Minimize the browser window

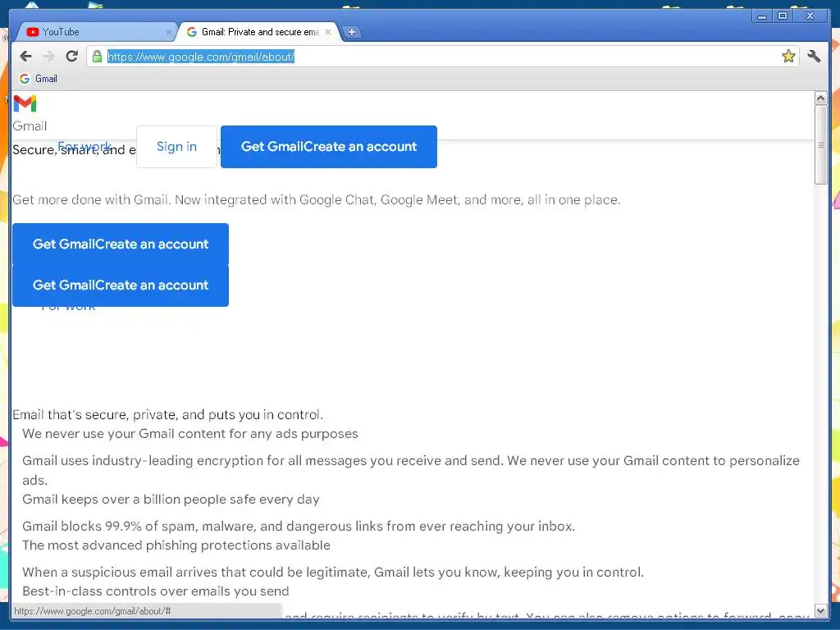[762, 16]
